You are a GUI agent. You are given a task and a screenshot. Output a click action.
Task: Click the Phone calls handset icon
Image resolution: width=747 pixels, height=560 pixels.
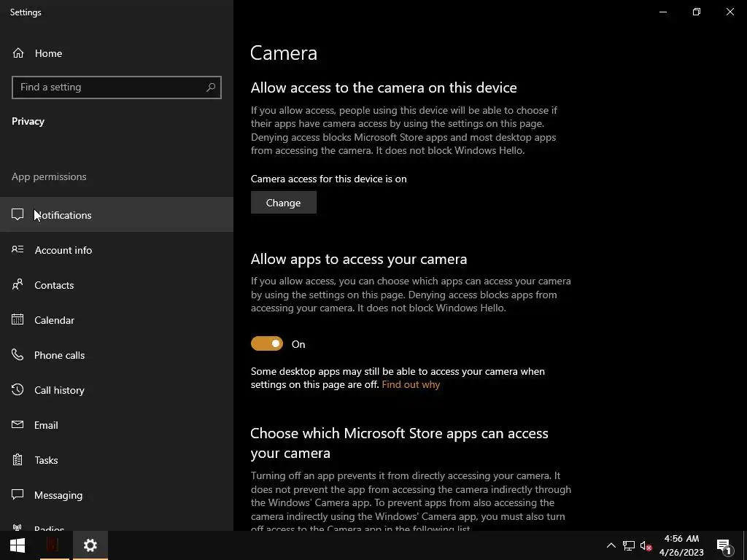coord(18,354)
